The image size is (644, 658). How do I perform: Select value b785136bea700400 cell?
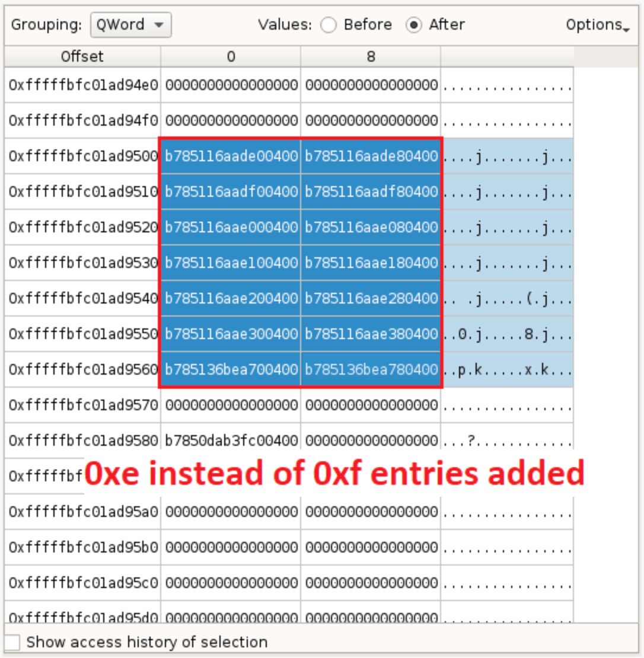[231, 370]
